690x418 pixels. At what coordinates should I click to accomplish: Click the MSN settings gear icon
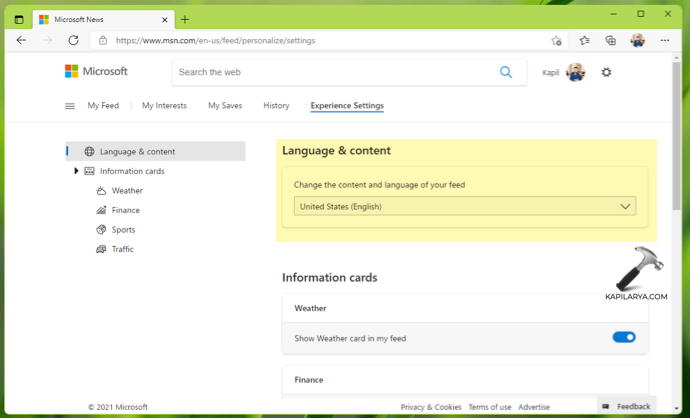point(606,73)
